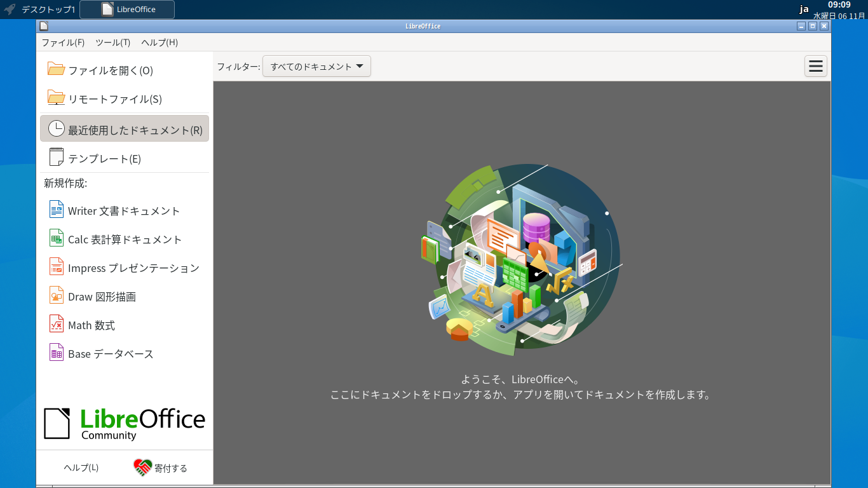The width and height of the screenshot is (868, 488).
Task: Click the LibreOffice Community logo
Action: [x=125, y=424]
